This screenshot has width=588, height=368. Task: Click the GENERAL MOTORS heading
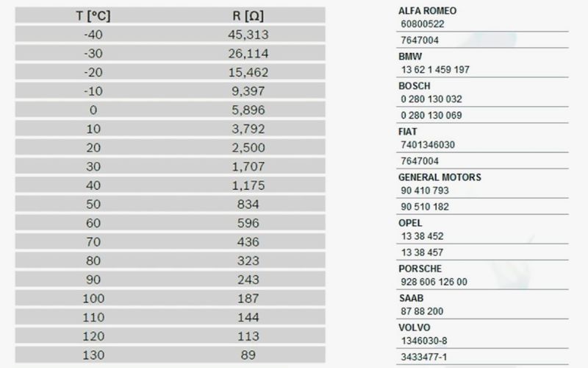click(x=440, y=177)
